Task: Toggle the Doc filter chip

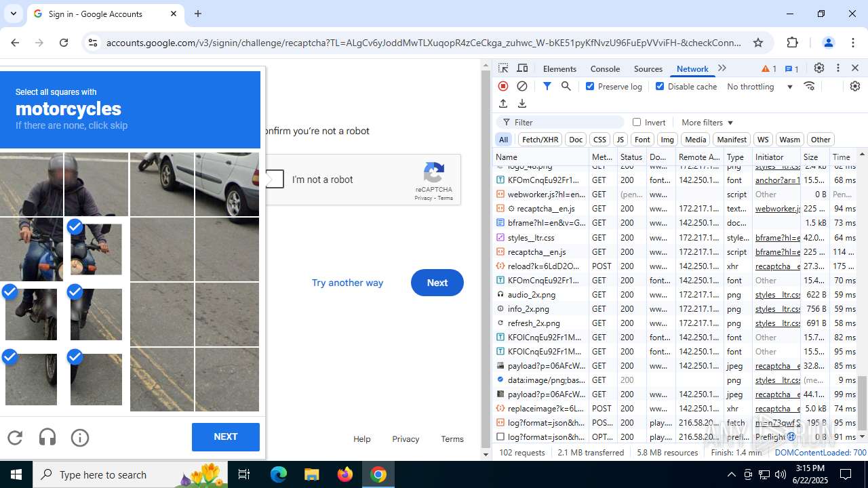Action: coord(576,140)
